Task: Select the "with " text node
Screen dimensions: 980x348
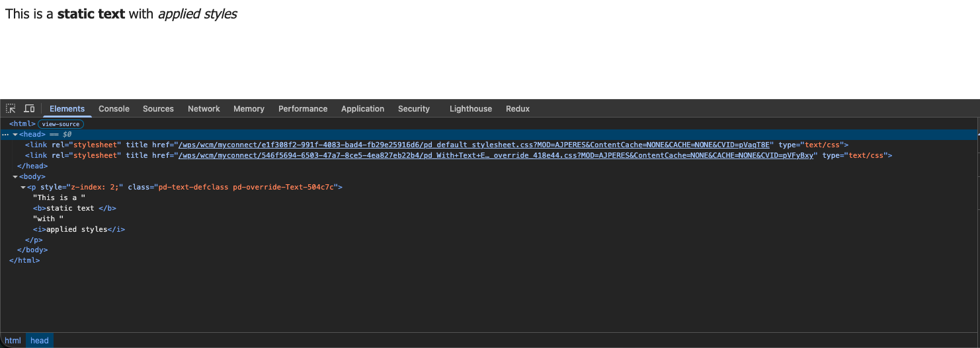Action: pyautogui.click(x=48, y=219)
